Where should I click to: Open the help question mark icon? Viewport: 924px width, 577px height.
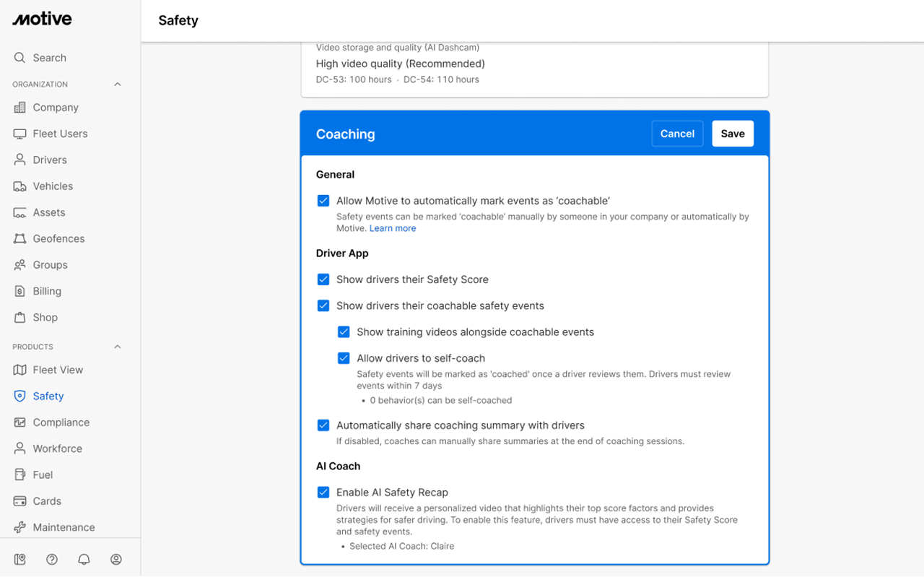(x=52, y=560)
